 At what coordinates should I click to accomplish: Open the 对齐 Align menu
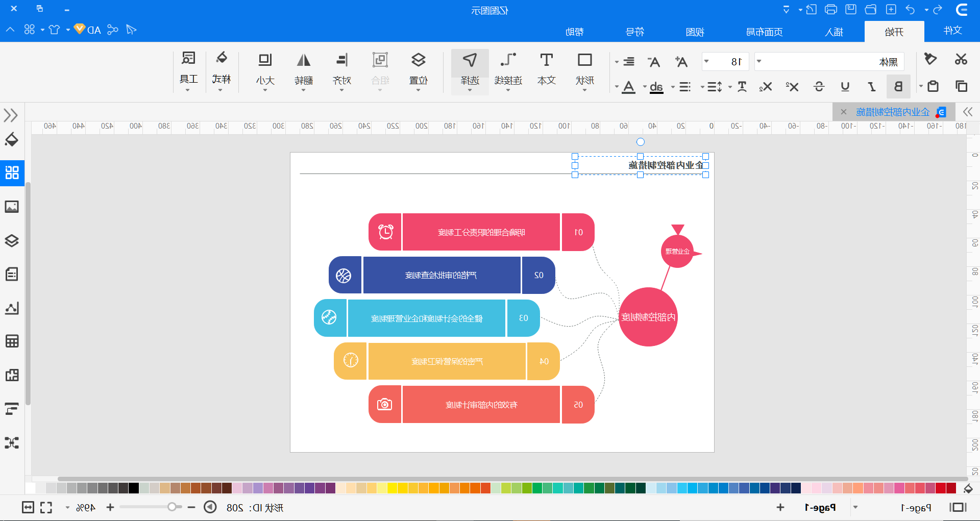pyautogui.click(x=342, y=70)
